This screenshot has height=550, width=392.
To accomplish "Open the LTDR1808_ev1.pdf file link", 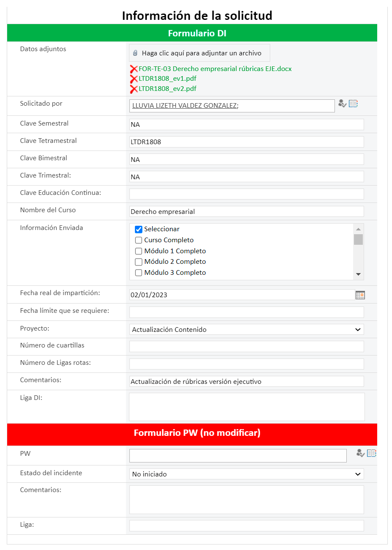I will pyautogui.click(x=167, y=79).
